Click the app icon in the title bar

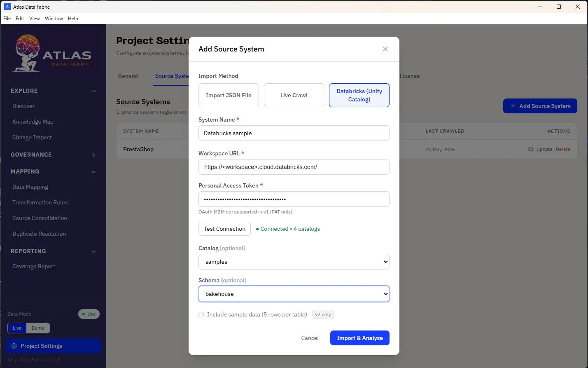7,7
